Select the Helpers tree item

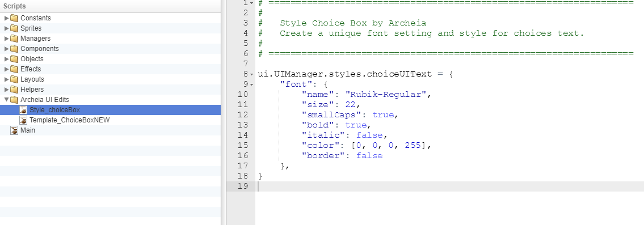tap(110, 89)
